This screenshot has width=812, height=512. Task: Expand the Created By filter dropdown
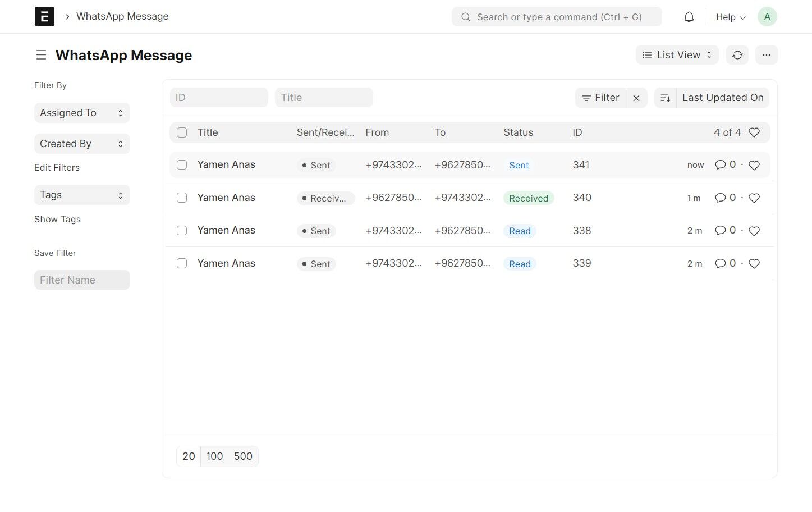point(82,144)
